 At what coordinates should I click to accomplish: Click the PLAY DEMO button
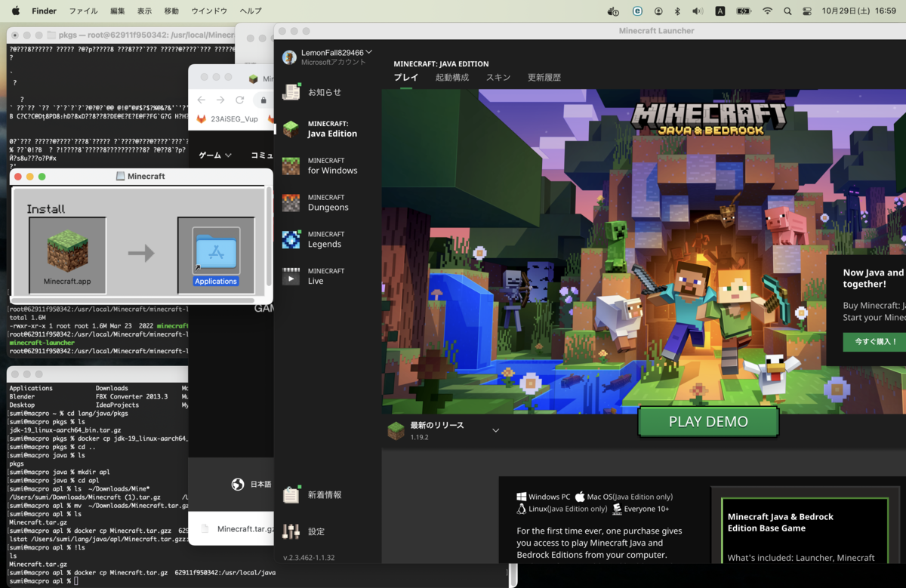(x=708, y=422)
